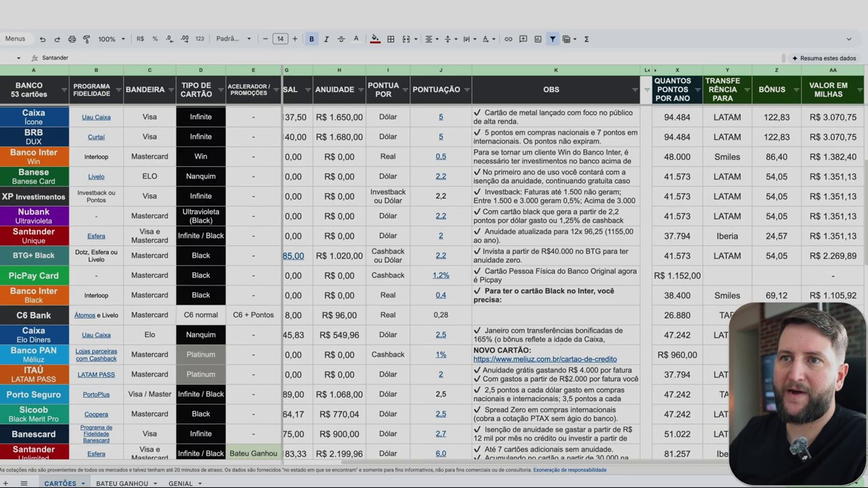Toggle strikethrough formatting

coord(341,39)
